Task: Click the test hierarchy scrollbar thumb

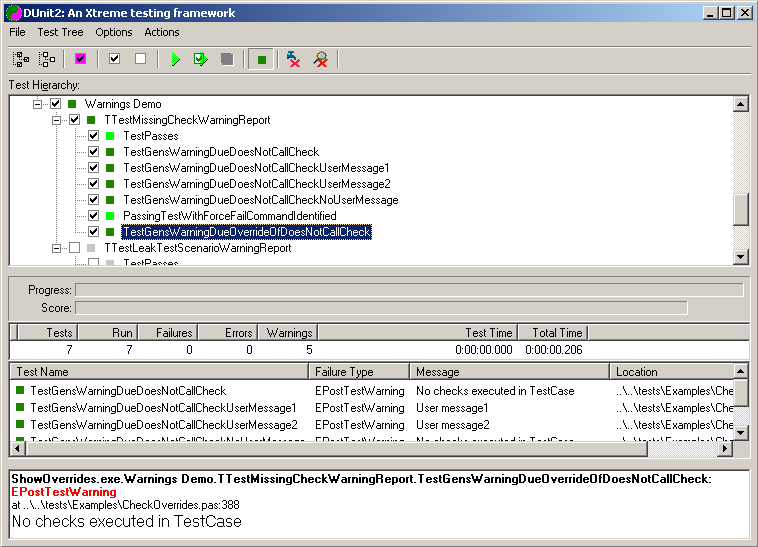Action: point(741,209)
